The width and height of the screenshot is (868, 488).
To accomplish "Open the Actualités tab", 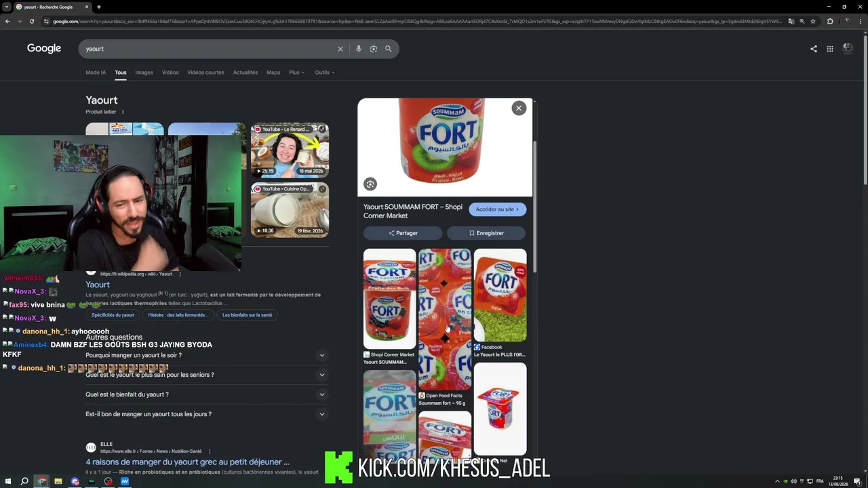I will pyautogui.click(x=245, y=73).
